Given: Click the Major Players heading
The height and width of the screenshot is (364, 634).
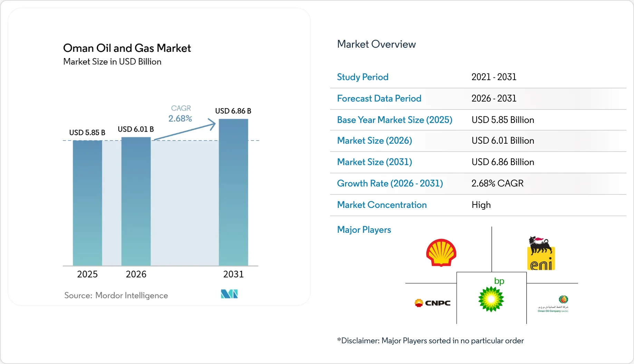Looking at the screenshot, I should pyautogui.click(x=364, y=230).
